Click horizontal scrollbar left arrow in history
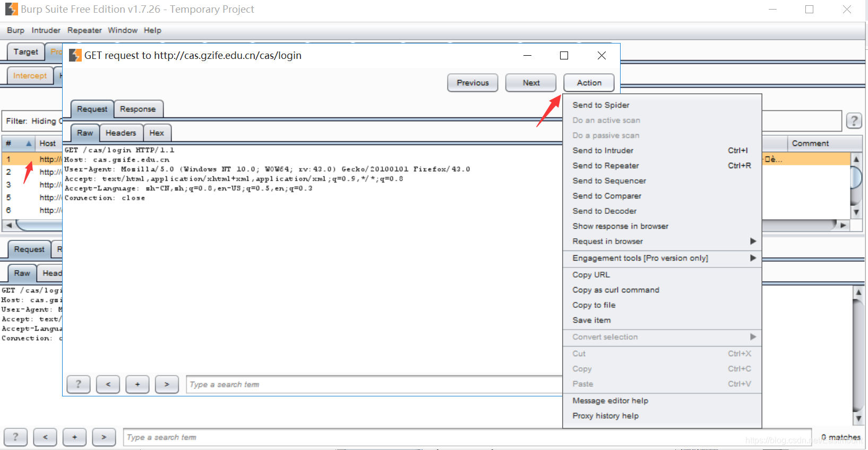The width and height of the screenshot is (868, 450). click(x=8, y=226)
